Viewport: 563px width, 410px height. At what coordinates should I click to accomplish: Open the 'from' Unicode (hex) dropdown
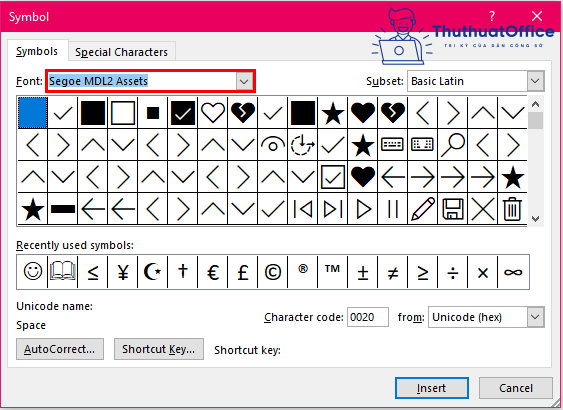point(535,317)
